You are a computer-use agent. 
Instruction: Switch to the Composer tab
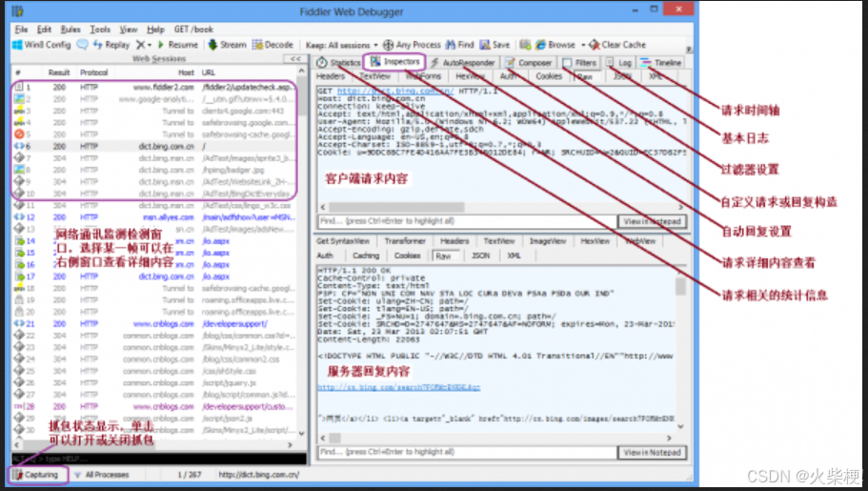pos(529,63)
